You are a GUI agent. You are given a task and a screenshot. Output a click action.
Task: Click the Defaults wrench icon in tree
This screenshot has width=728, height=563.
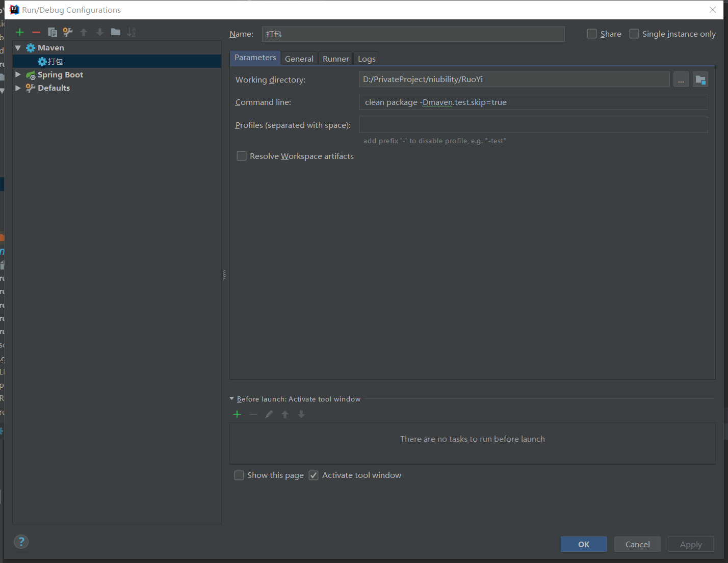(31, 88)
